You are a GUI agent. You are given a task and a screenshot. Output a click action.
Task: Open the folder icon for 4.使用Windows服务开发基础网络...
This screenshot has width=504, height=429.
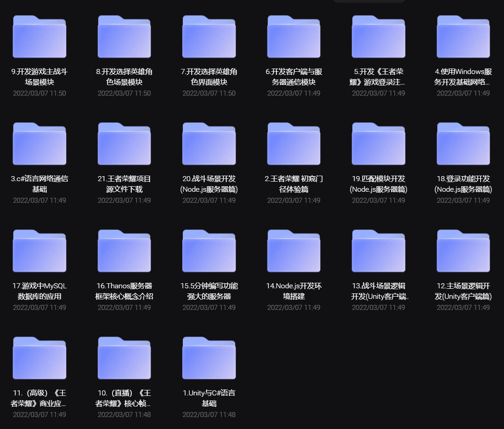click(x=463, y=37)
